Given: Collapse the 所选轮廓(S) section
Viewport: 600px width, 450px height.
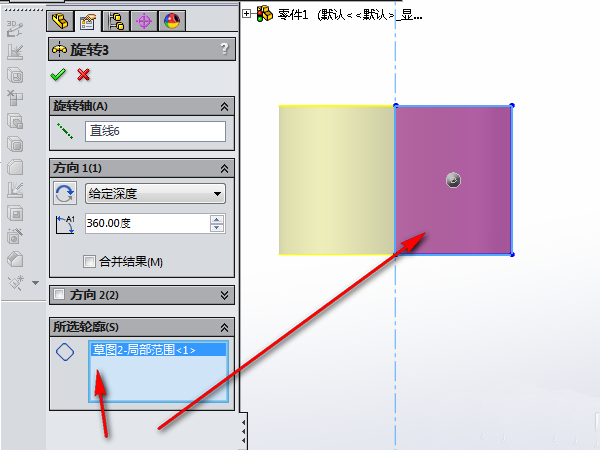Looking at the screenshot, I should [224, 328].
